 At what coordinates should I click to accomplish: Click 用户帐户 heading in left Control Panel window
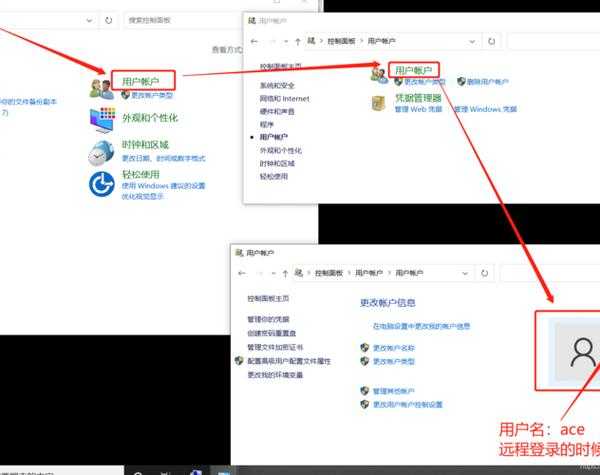pyautogui.click(x=140, y=81)
